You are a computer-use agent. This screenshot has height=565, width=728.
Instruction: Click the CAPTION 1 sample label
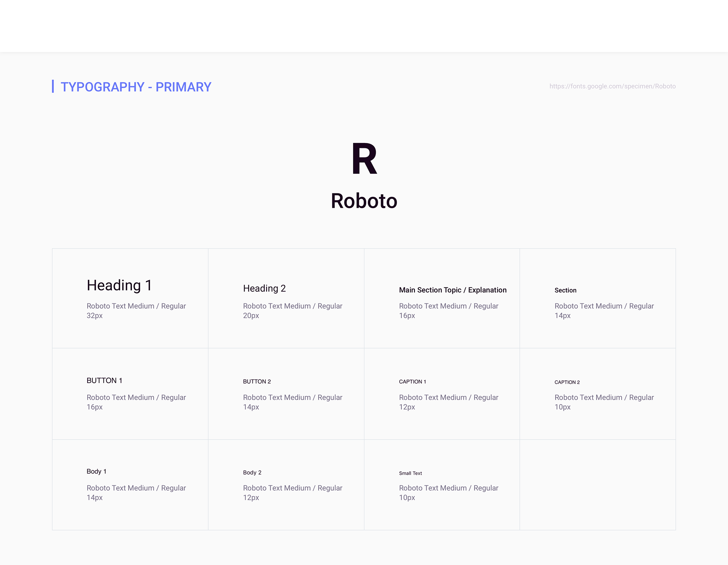pos(413,382)
